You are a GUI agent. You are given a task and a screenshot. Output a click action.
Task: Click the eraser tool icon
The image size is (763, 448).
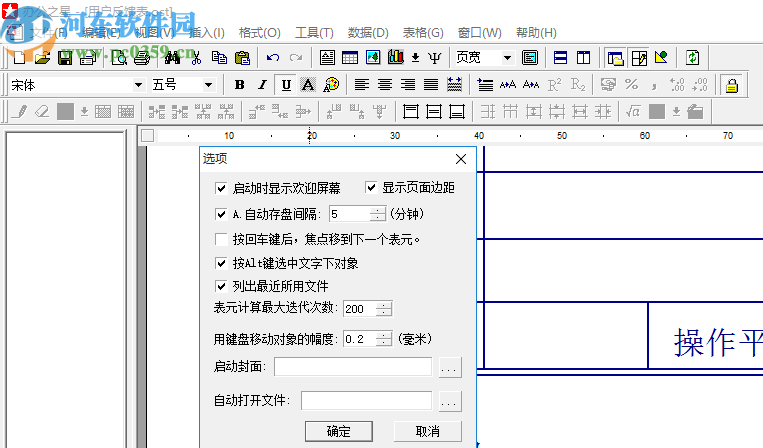tap(42, 112)
